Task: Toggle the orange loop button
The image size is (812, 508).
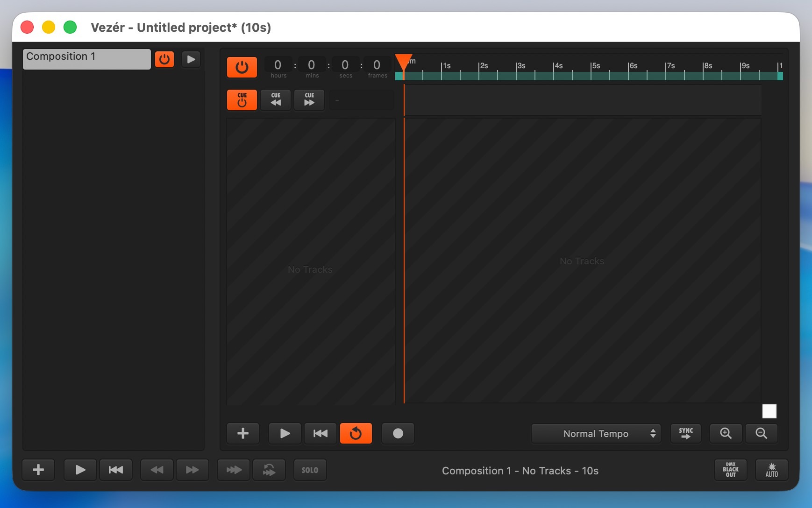Action: tap(356, 433)
